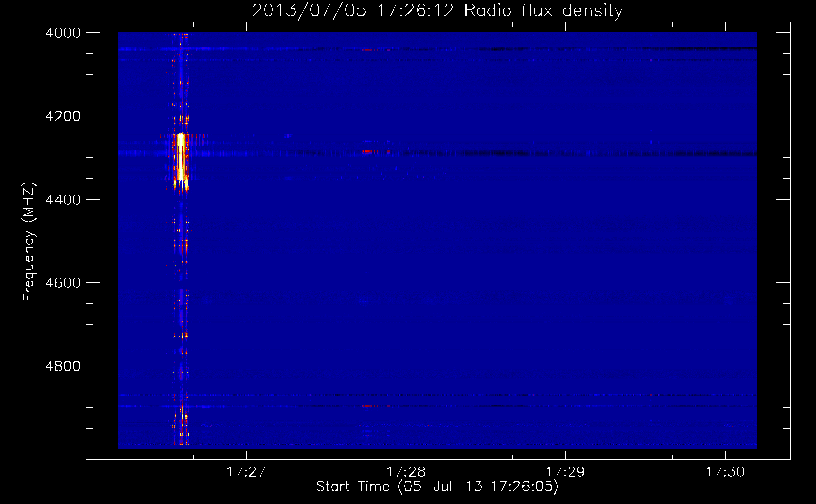Click the 'Start Time (05-Jul-13 17:26:05)' axis label
The image size is (816, 504).
437,487
